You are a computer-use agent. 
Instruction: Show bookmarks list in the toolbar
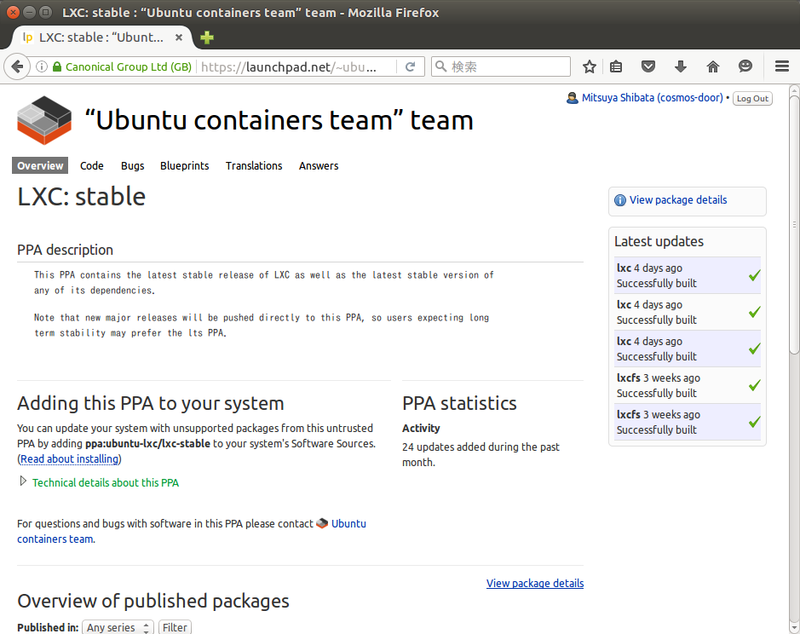pyautogui.click(x=616, y=67)
